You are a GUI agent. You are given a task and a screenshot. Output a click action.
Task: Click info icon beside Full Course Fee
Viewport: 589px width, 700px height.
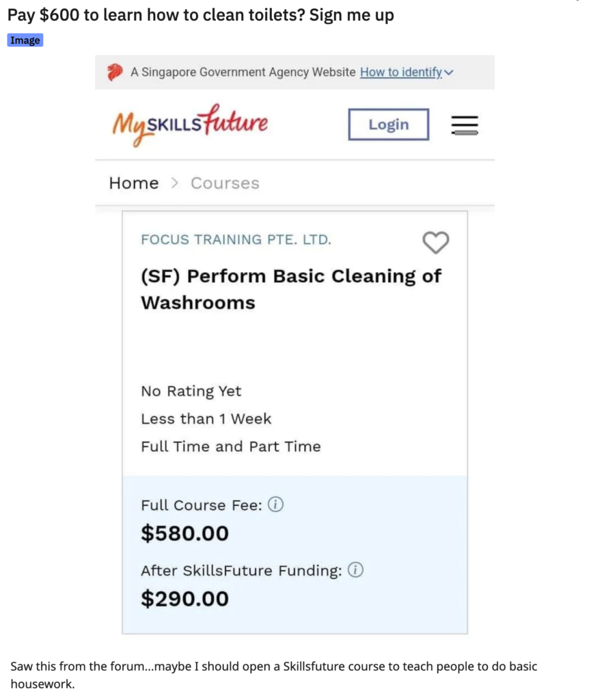tap(275, 504)
